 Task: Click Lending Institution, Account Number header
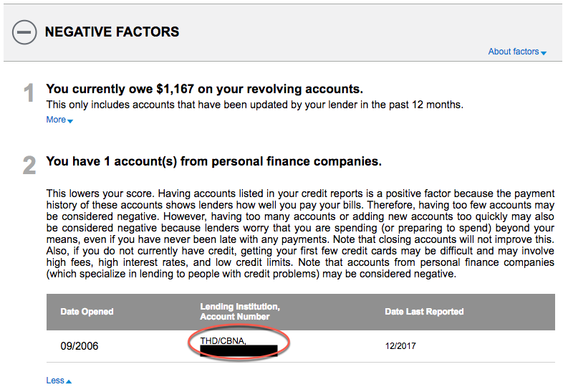239,312
